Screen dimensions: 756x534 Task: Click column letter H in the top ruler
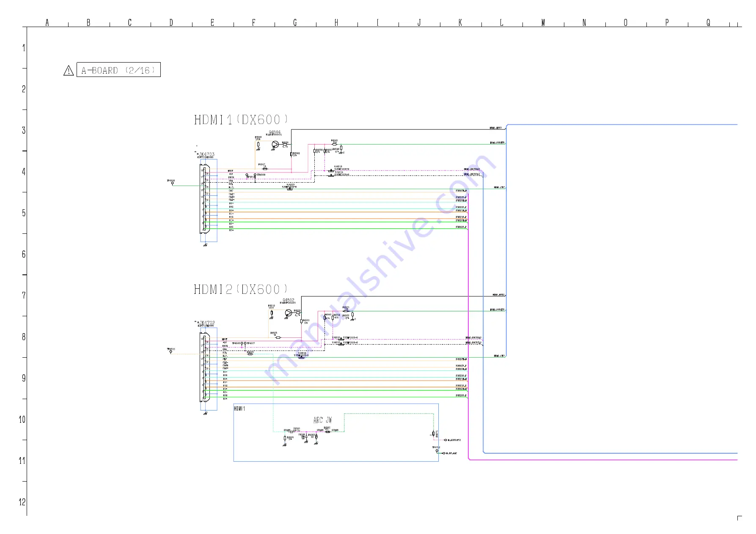point(336,22)
